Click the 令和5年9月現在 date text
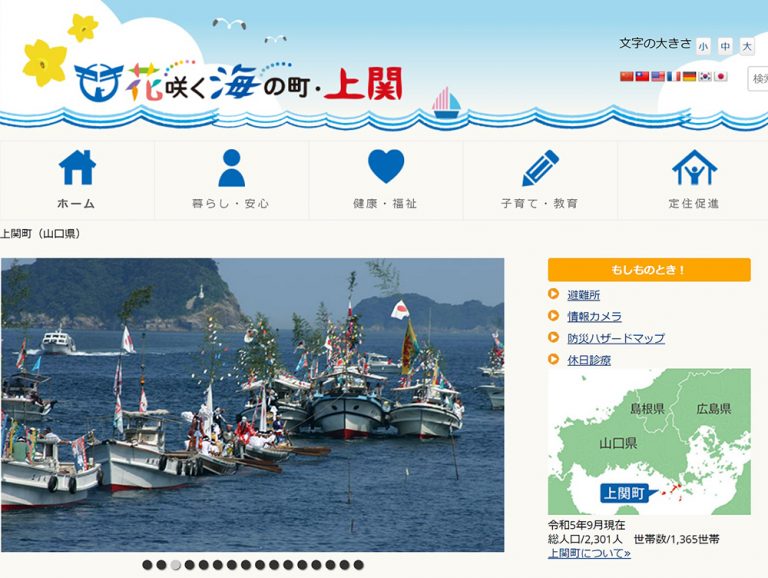 click(586, 525)
